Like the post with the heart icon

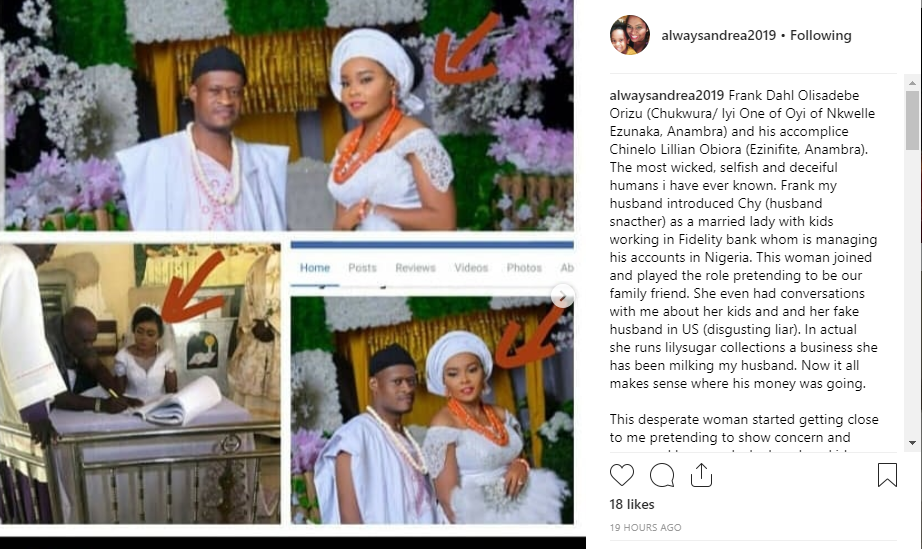click(621, 475)
